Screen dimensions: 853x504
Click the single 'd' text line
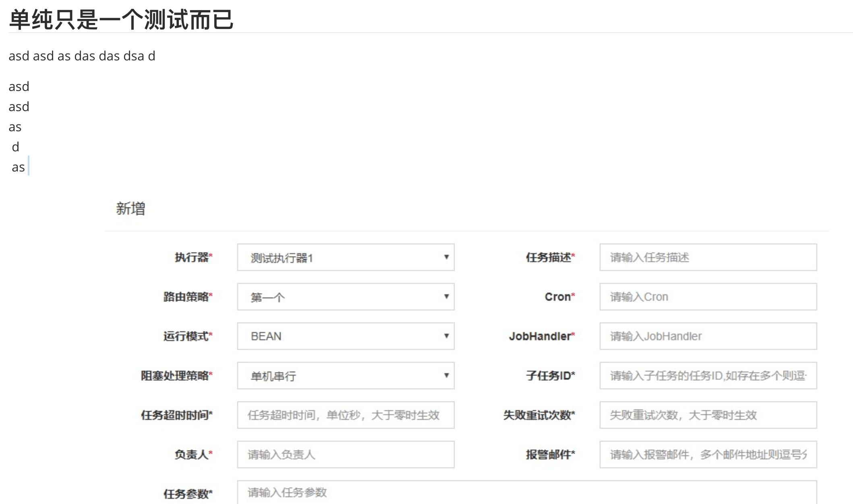point(16,147)
